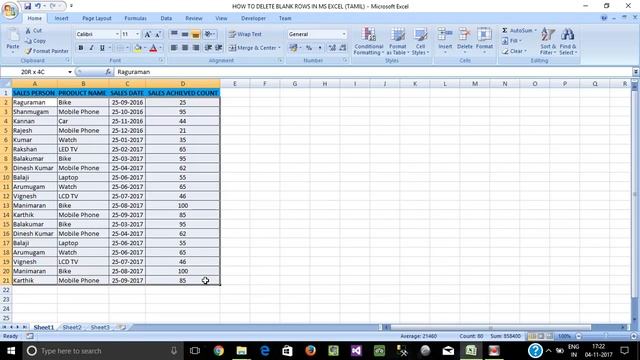
Task: Click the Increase Decimal icon
Action: [332, 48]
